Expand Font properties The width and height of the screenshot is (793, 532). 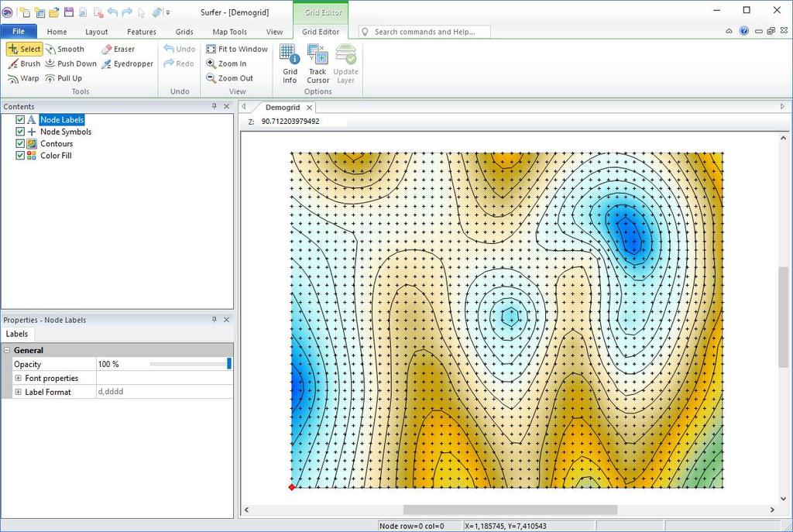tap(19, 378)
